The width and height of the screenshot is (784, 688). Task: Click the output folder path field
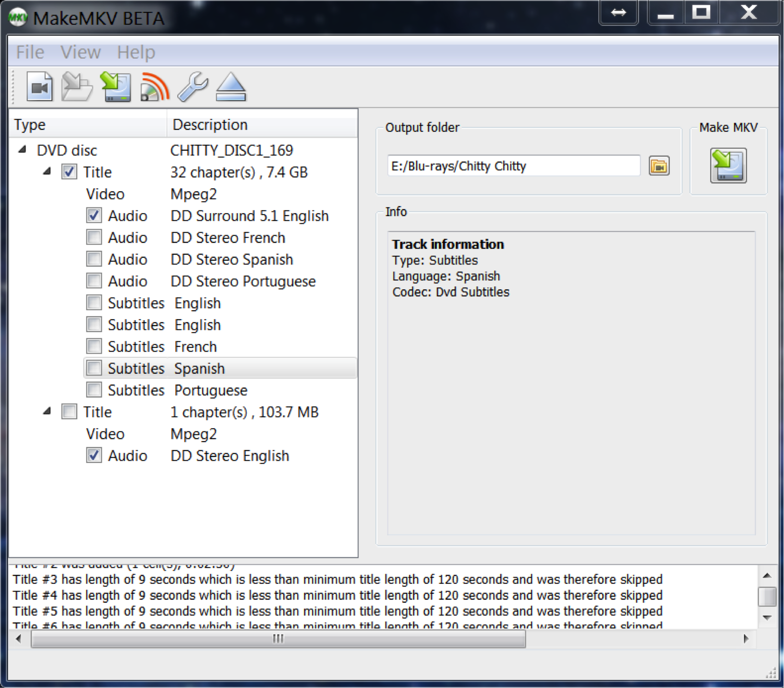click(513, 166)
